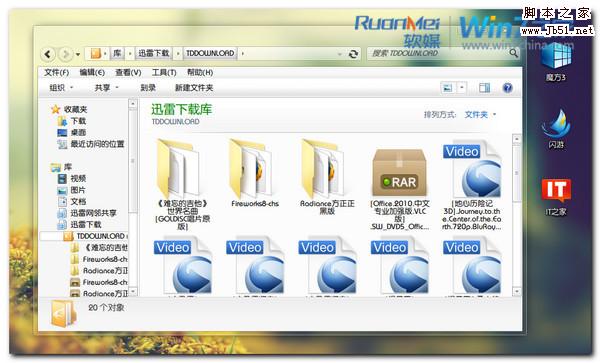Open the view mode dropdown arrow
Viewport: 600px width, 363px height.
[x=462, y=88]
